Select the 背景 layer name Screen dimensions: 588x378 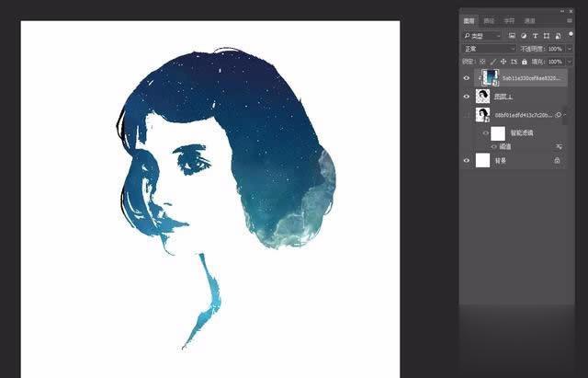501,161
